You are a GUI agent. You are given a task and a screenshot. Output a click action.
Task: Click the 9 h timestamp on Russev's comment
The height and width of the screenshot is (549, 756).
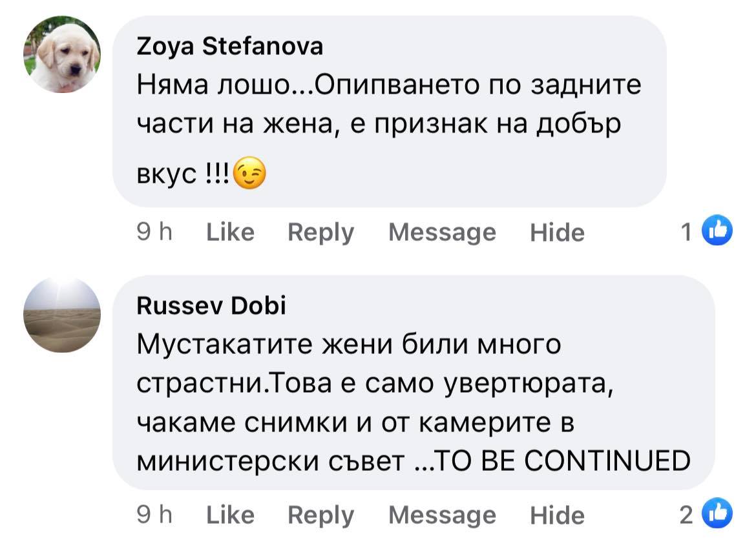click(156, 515)
